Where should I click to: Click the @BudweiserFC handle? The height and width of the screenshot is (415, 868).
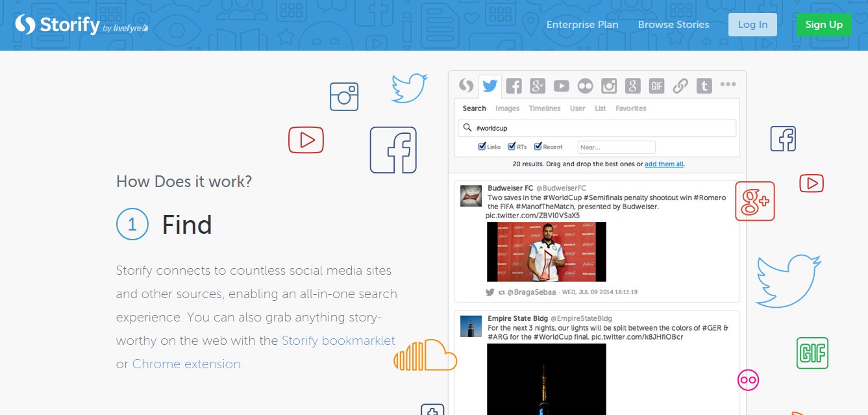tap(562, 188)
